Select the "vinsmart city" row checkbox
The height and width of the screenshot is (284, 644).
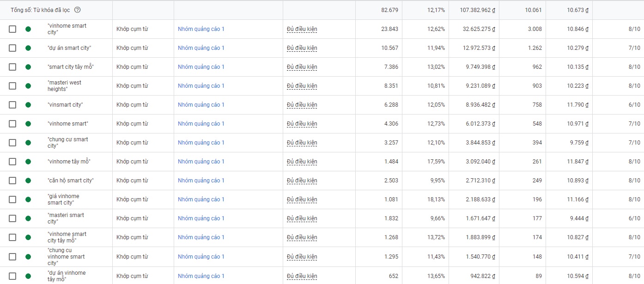(x=12, y=105)
